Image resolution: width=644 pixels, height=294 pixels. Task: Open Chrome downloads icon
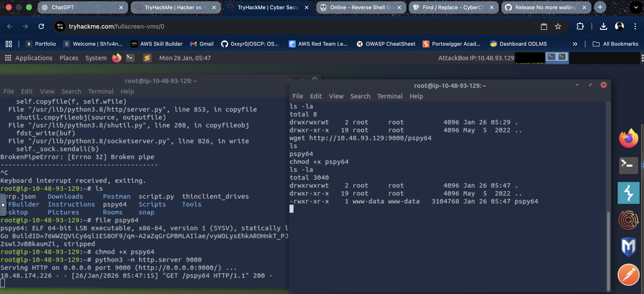(x=603, y=26)
